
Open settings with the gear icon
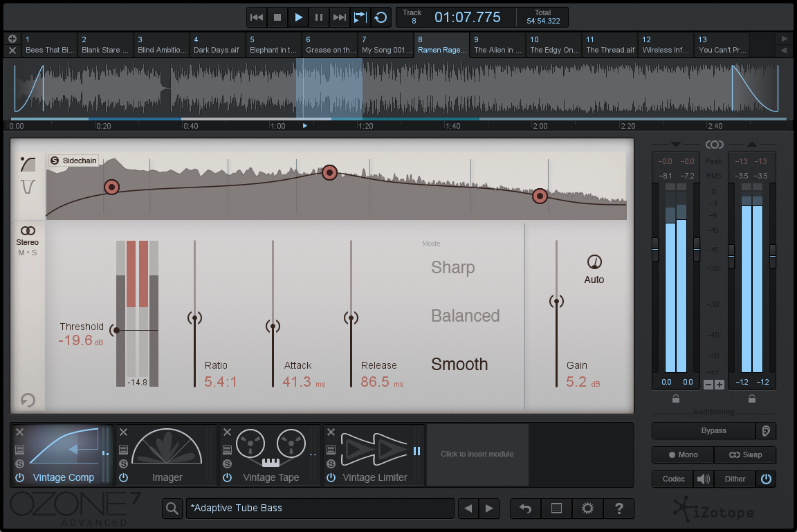(x=587, y=508)
